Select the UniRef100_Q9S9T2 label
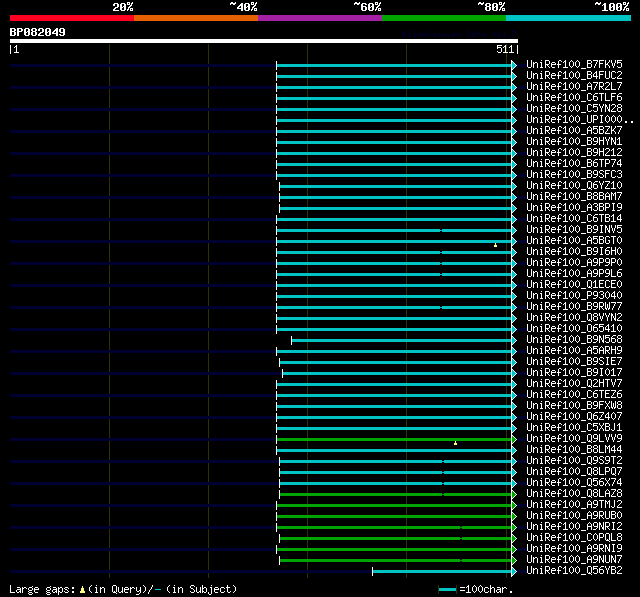Screen dimensions: 640x597 574,461
